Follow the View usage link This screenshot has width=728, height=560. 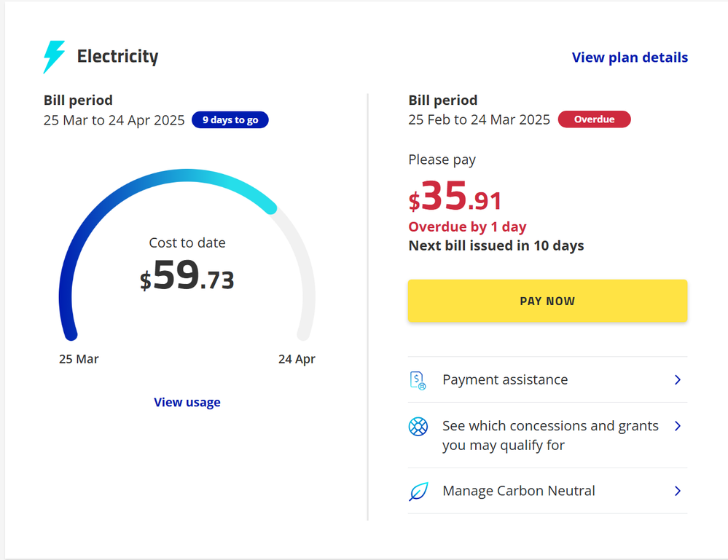coord(187,402)
